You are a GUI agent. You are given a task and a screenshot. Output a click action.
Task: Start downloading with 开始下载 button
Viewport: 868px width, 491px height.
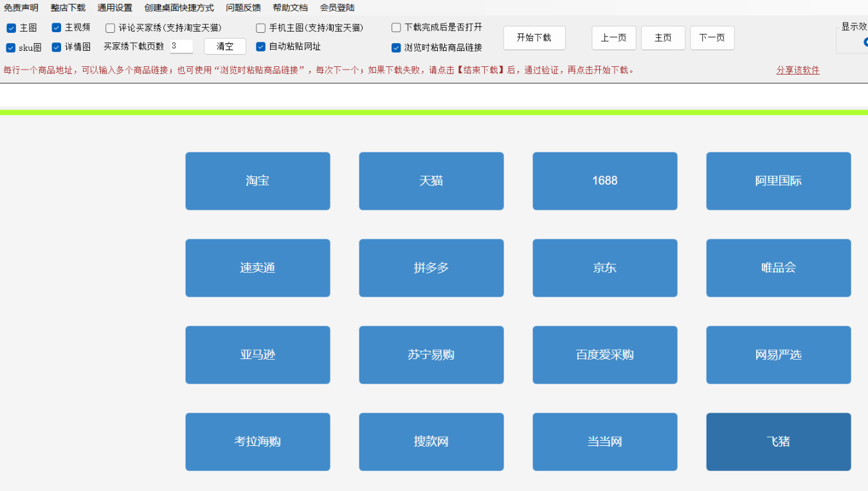tap(534, 38)
